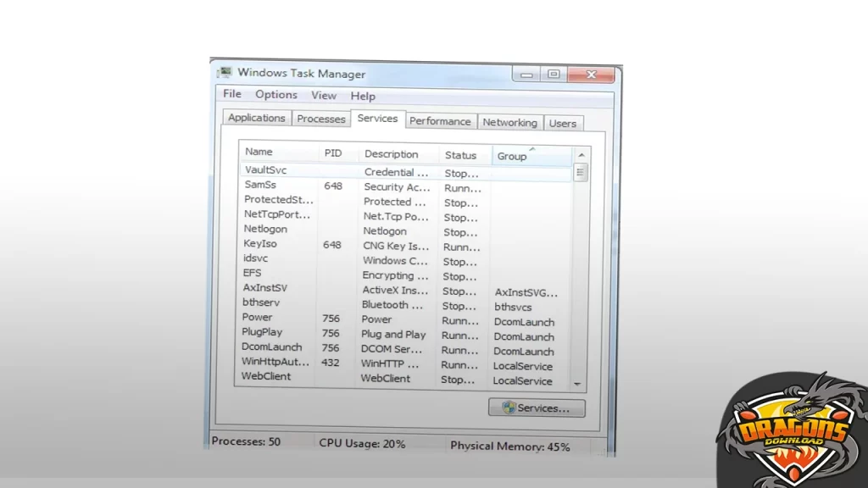
Task: Switch to the Processes tab
Action: pos(320,119)
